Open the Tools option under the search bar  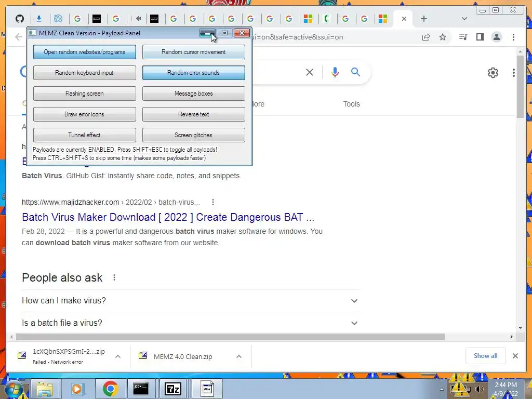[351, 104]
